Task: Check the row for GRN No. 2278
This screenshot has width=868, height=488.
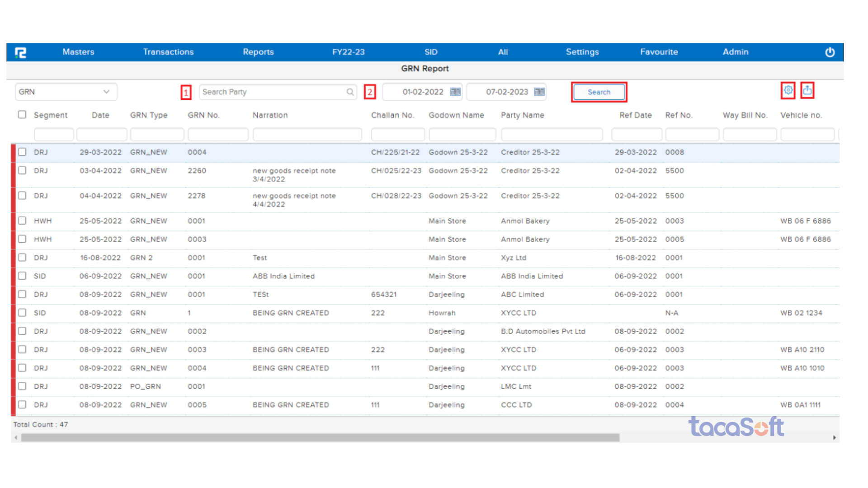Action: [x=22, y=195]
